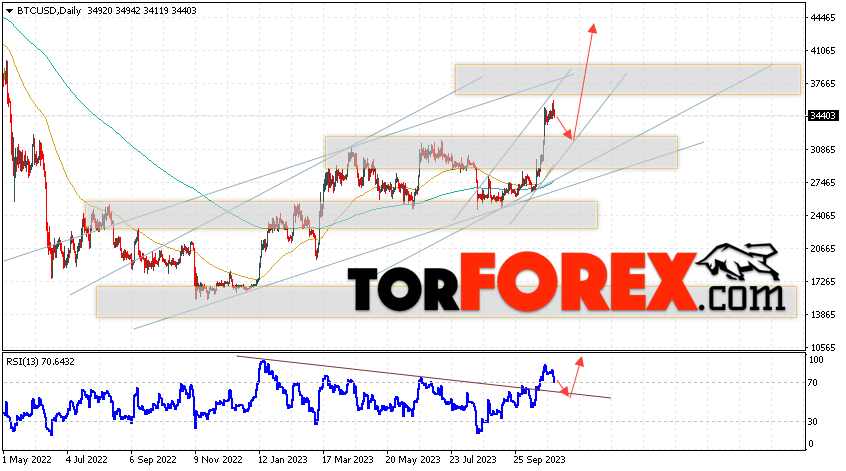Click the RSI 70 level label
This screenshot has width=846, height=471.
coord(813,383)
